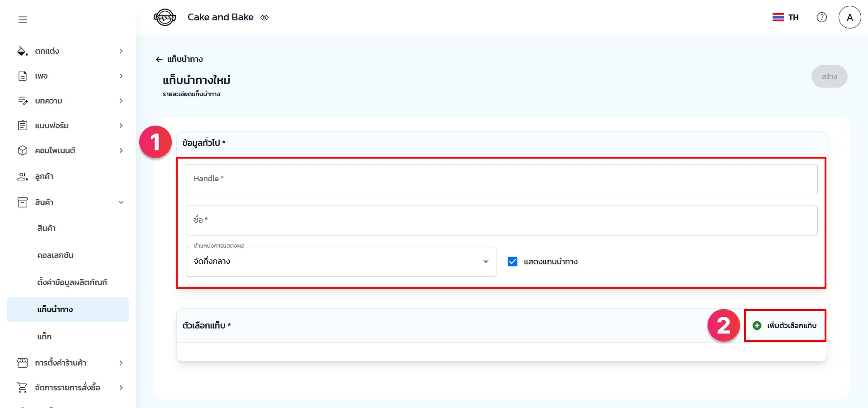
Task: Select แท็ก in the sidebar submenu
Action: coord(44,337)
